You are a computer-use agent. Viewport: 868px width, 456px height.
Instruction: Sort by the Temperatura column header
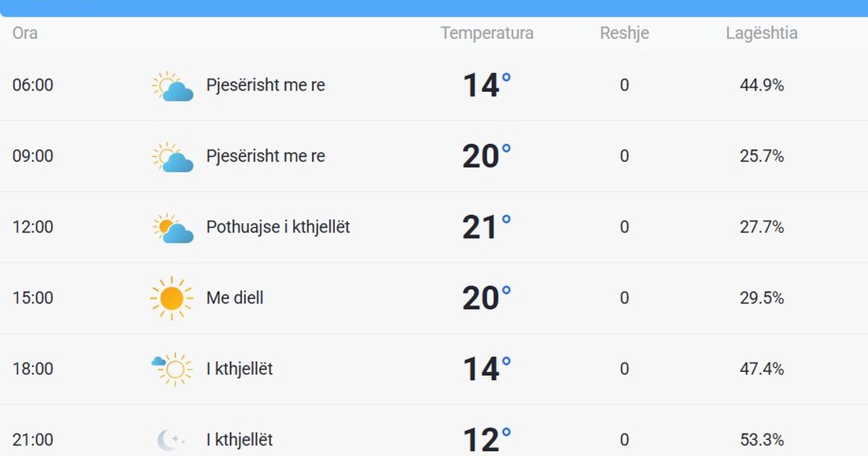click(x=488, y=33)
